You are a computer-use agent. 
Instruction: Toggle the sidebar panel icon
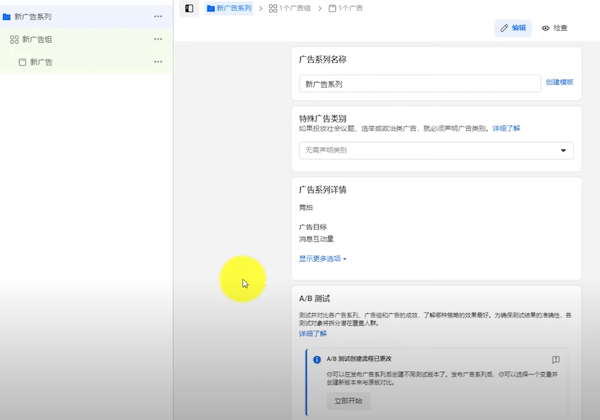[x=189, y=8]
